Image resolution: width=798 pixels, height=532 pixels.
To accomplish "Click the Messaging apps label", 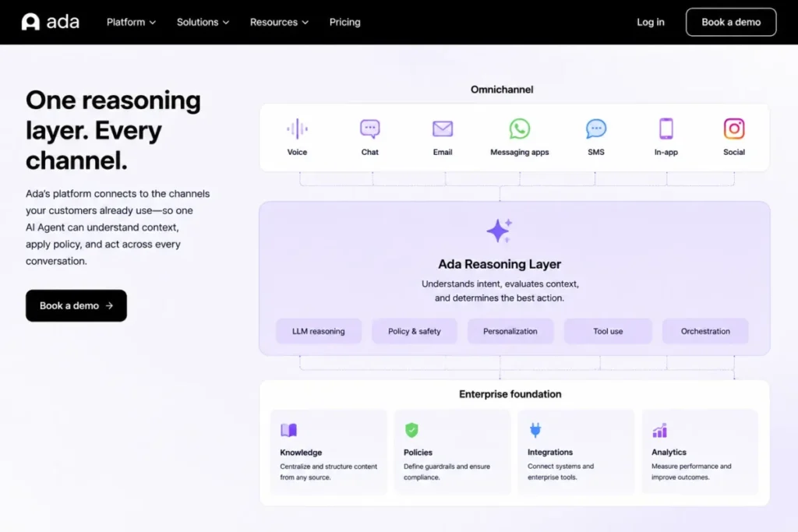I will 520,152.
